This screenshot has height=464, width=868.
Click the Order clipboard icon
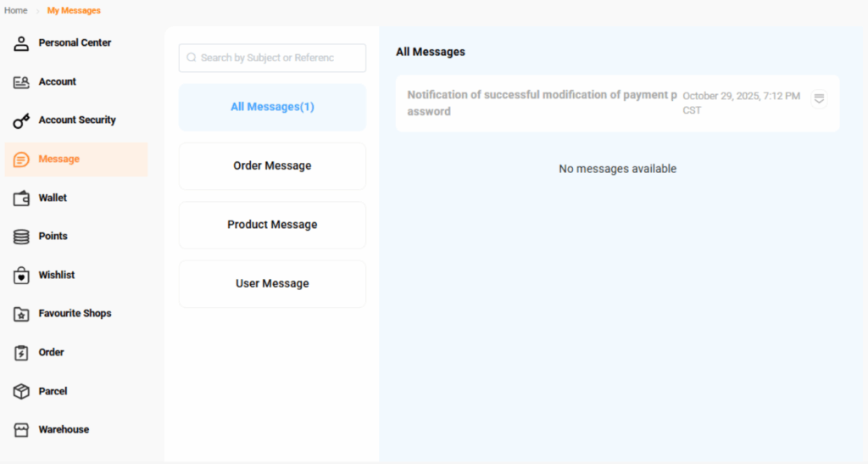(22, 353)
